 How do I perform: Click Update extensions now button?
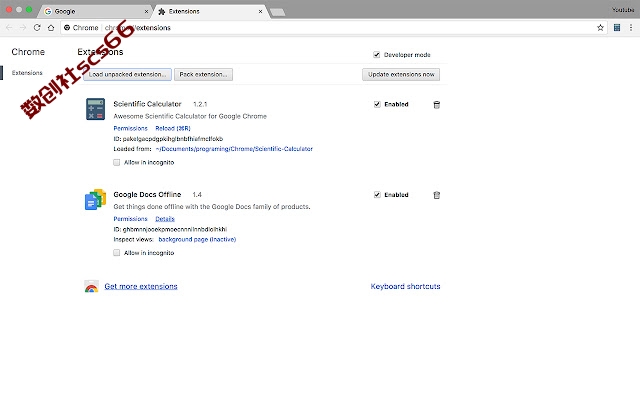point(401,74)
